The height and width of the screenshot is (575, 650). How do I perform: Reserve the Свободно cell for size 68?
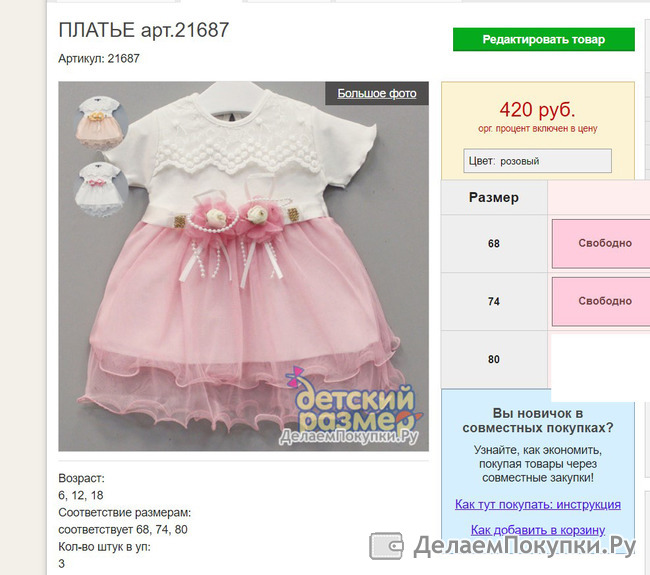point(601,243)
